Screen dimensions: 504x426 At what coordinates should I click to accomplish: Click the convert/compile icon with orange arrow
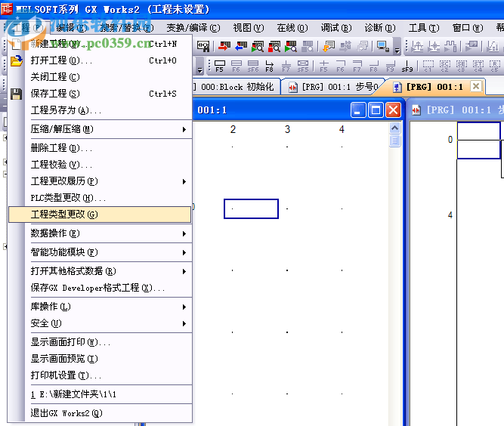pyautogui.click(x=329, y=46)
